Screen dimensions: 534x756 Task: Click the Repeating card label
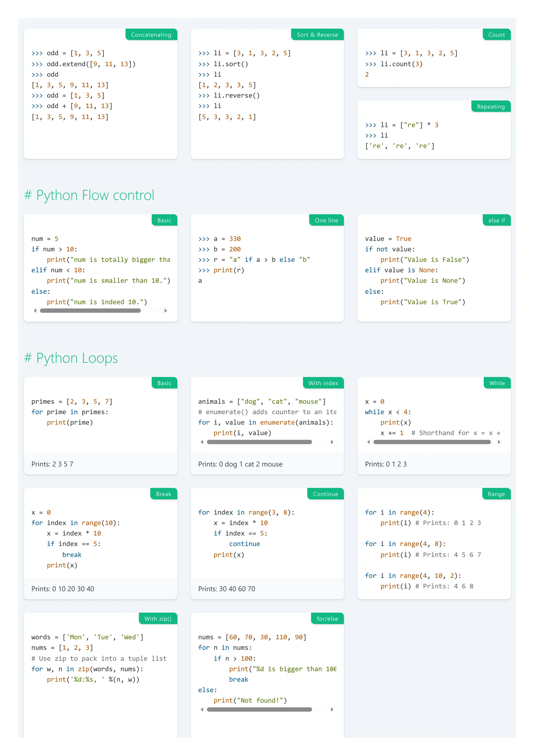pyautogui.click(x=490, y=106)
